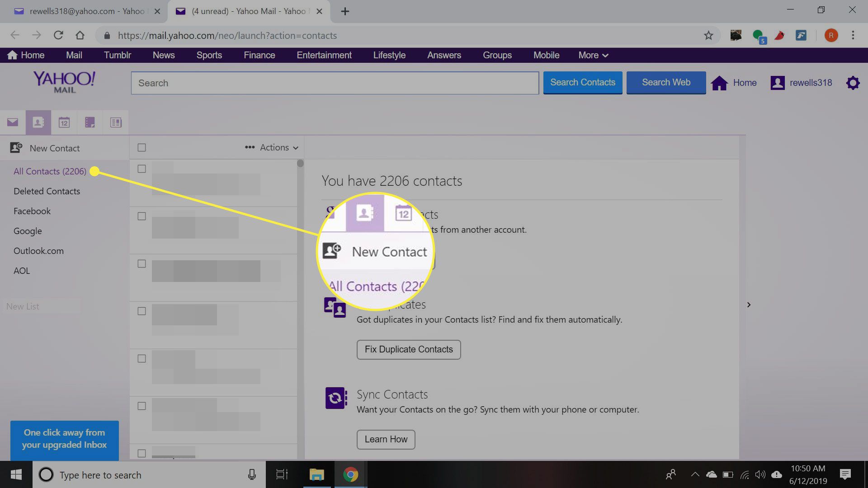Click the right-pointing chevron expander
Image resolution: width=868 pixels, height=488 pixels.
click(749, 305)
